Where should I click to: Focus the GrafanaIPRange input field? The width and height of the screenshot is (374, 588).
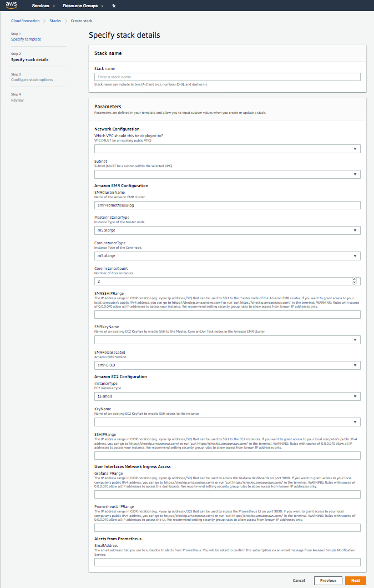click(x=227, y=494)
